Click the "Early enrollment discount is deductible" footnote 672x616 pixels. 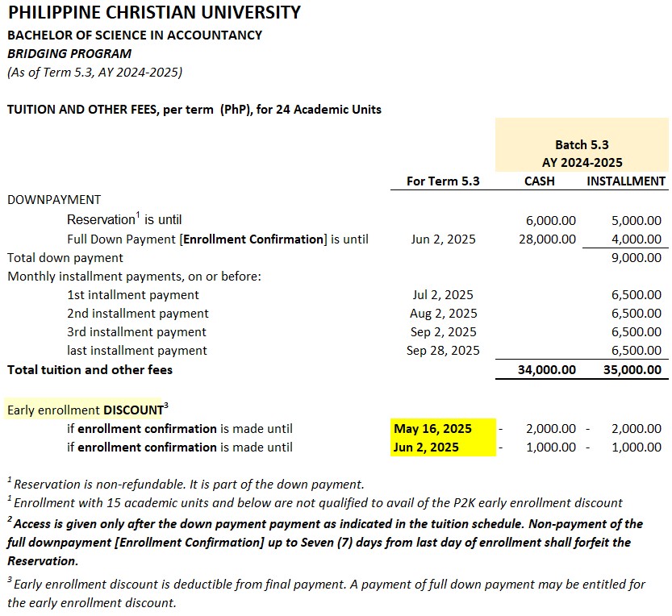[x=327, y=593]
